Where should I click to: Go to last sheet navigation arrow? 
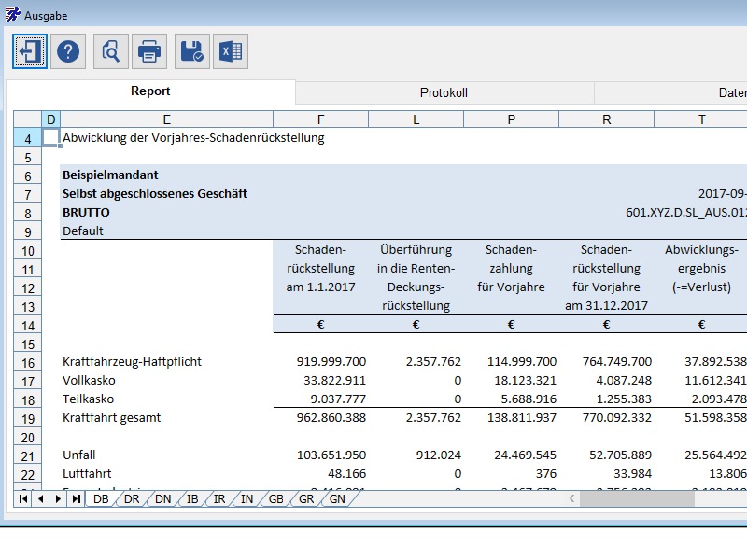pos(77,499)
